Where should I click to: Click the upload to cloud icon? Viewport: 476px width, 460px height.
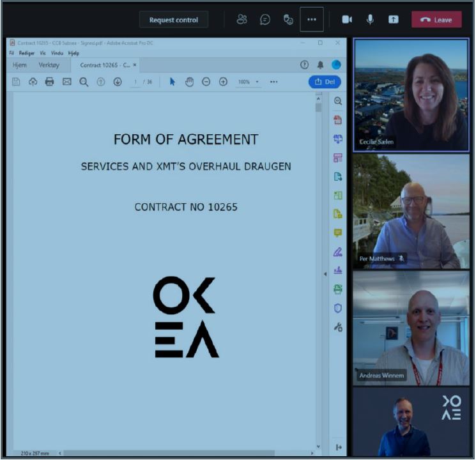click(33, 82)
